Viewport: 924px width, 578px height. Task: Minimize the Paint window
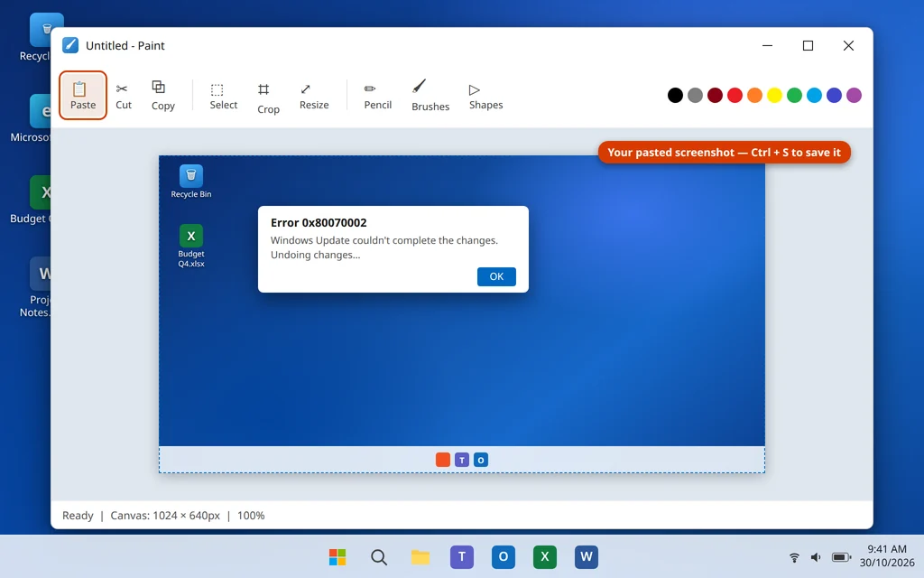tap(767, 45)
